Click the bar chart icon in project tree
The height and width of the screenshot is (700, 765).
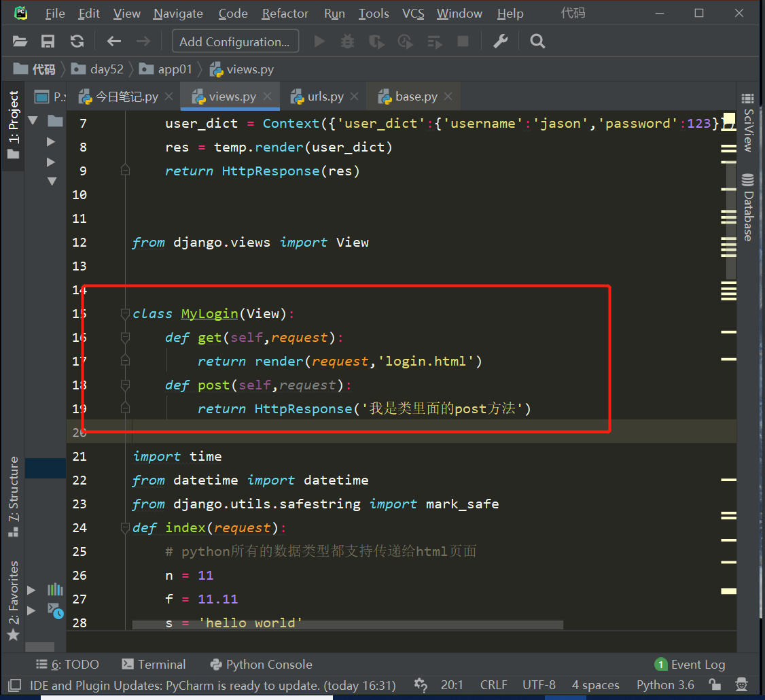[x=55, y=590]
